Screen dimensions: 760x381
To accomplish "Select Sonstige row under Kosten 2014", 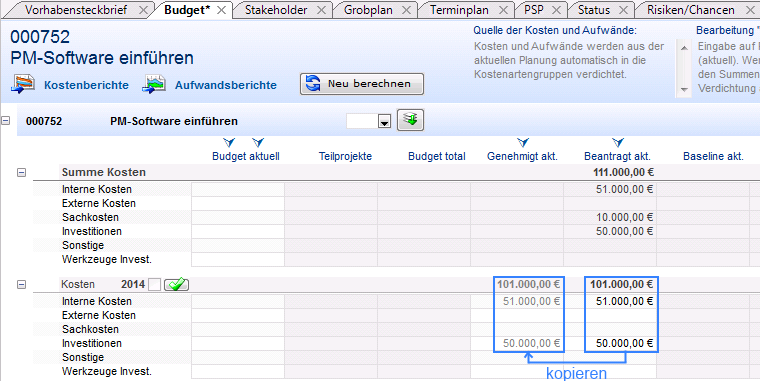I will (x=83, y=357).
